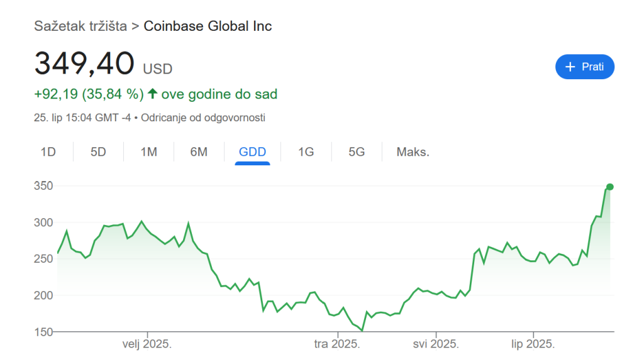Click the chart's lowest point near 150
The width and height of the screenshot is (644, 362).
pos(362,331)
